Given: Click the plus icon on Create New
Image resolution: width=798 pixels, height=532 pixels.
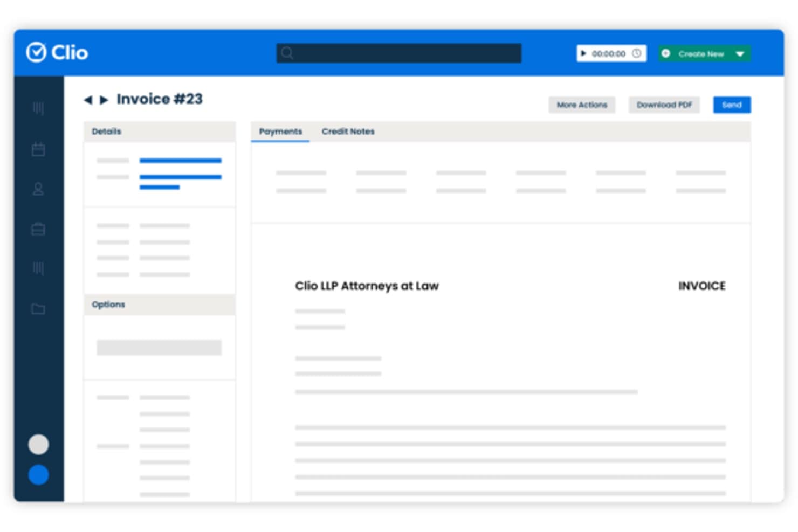Looking at the screenshot, I should pos(666,53).
